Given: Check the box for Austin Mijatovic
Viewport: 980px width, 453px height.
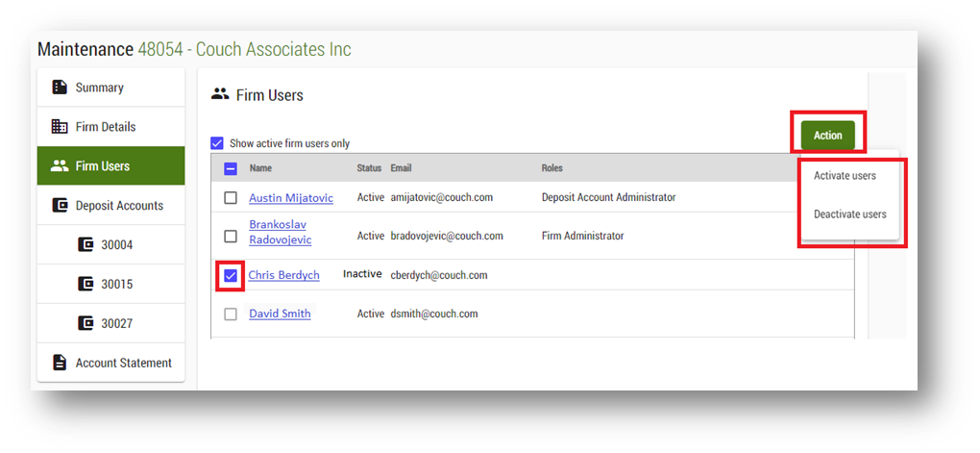Looking at the screenshot, I should click(231, 197).
